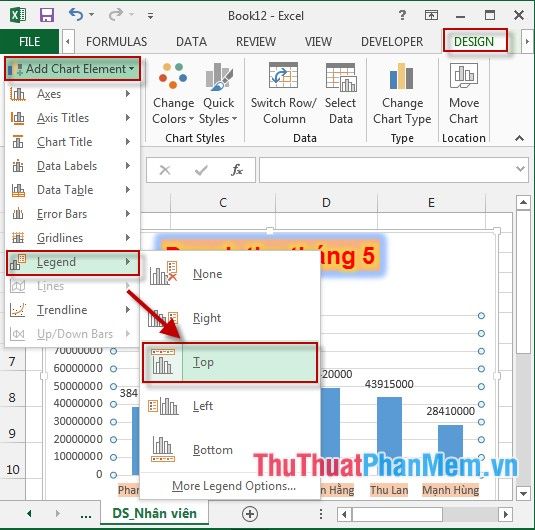Click the 43915000 data label
Image resolution: width=535 pixels, height=530 pixels.
389,384
